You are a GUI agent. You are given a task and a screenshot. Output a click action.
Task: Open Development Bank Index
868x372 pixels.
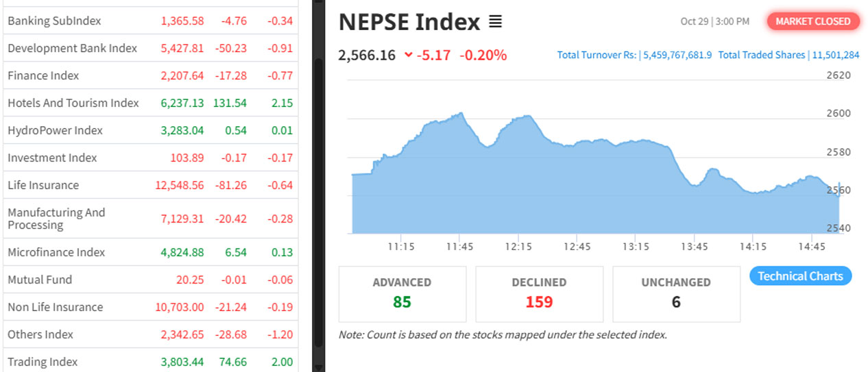[72, 48]
